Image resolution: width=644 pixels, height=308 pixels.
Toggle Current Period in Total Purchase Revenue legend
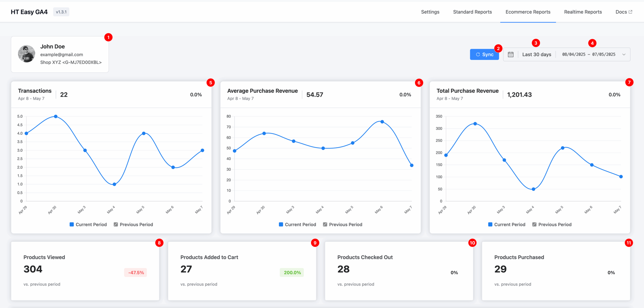point(506,224)
